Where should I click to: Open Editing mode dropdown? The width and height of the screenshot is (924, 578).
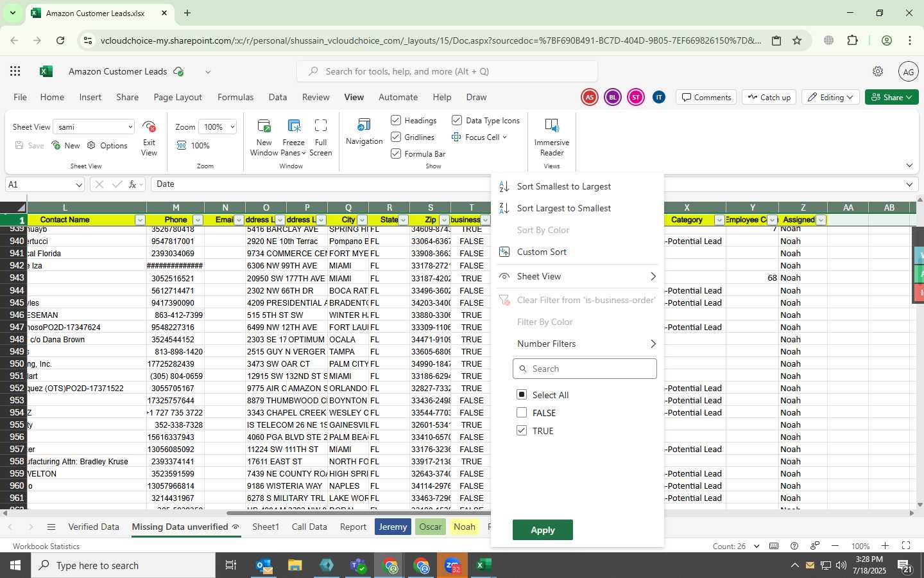[x=830, y=98]
